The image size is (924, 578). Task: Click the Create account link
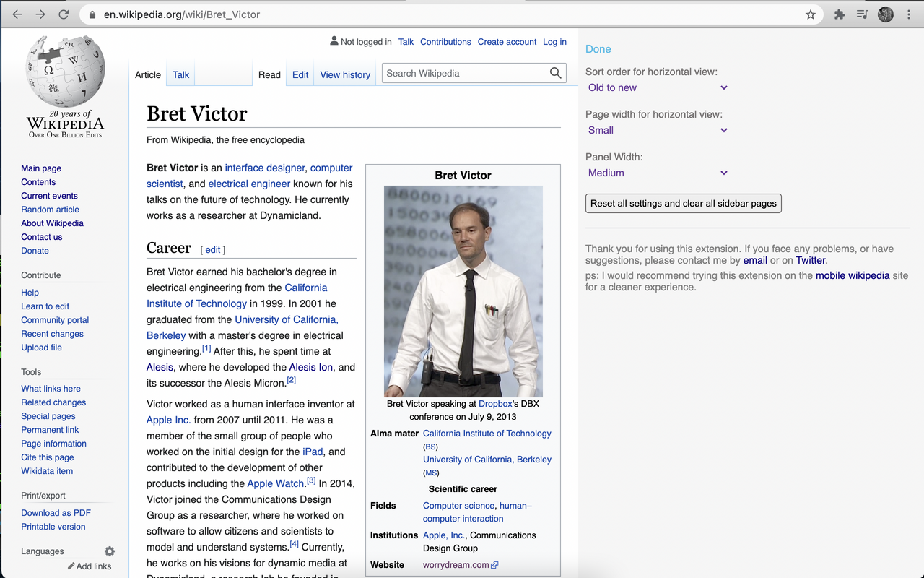pyautogui.click(x=507, y=42)
